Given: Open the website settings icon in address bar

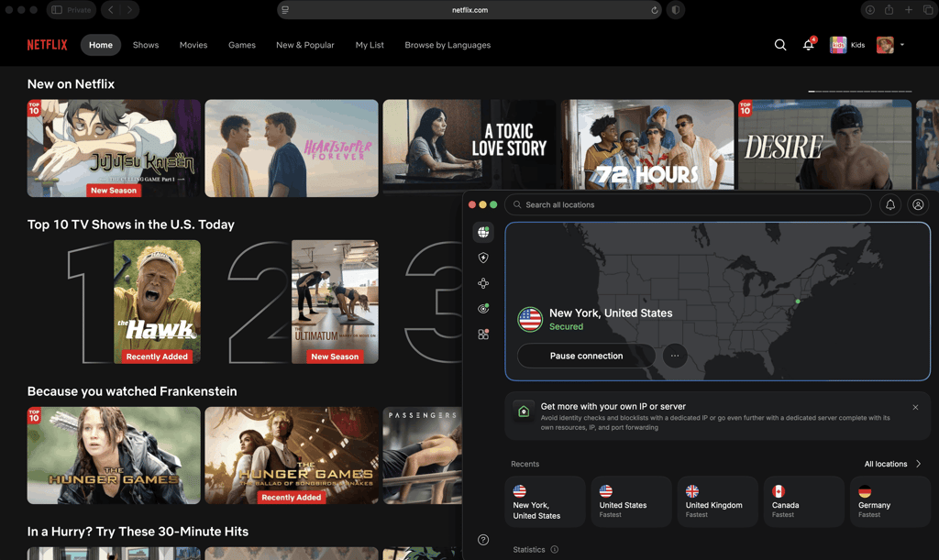Looking at the screenshot, I should (285, 10).
